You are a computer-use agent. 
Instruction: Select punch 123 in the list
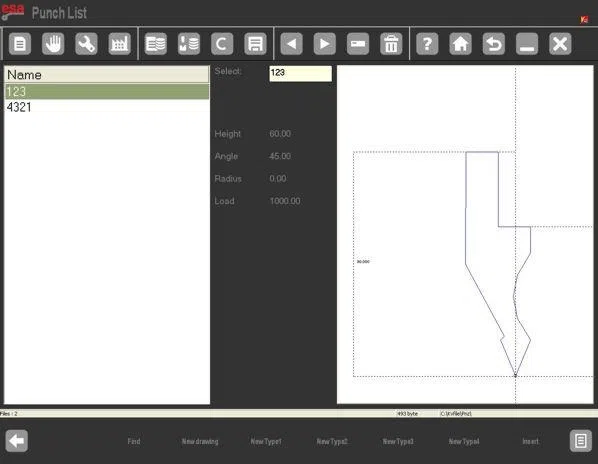[107, 92]
